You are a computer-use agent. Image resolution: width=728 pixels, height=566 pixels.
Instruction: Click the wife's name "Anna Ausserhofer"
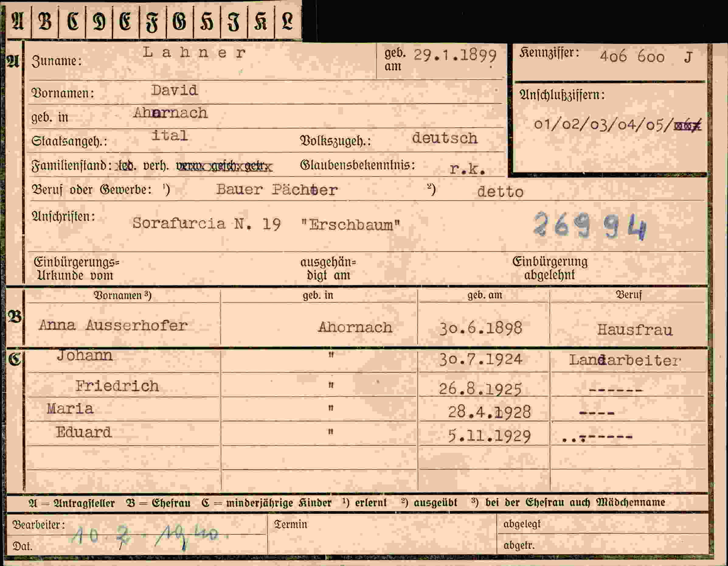113,326
